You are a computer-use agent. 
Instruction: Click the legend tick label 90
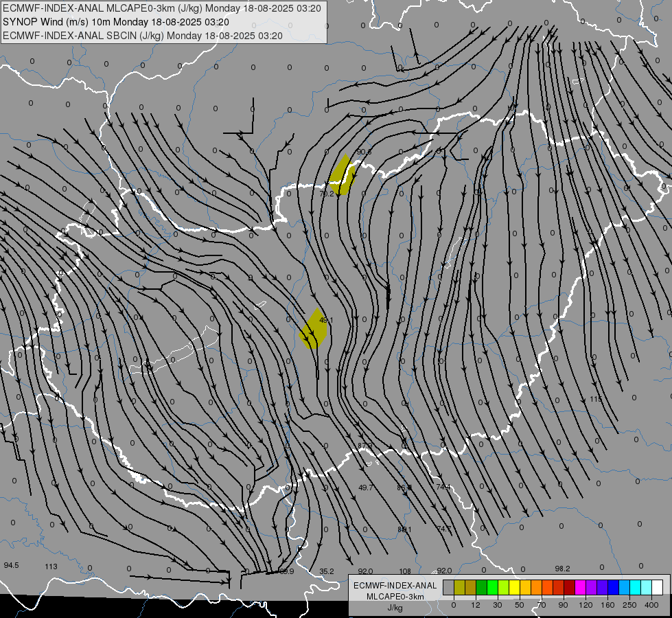(563, 605)
